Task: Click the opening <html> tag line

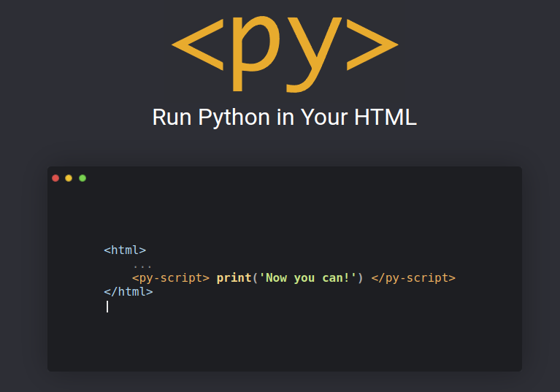Action: [x=125, y=250]
